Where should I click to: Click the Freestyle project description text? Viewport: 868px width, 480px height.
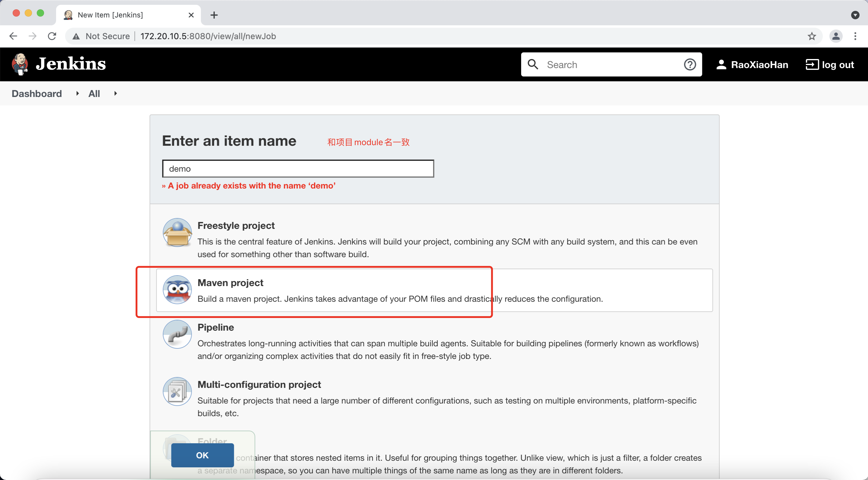(447, 248)
